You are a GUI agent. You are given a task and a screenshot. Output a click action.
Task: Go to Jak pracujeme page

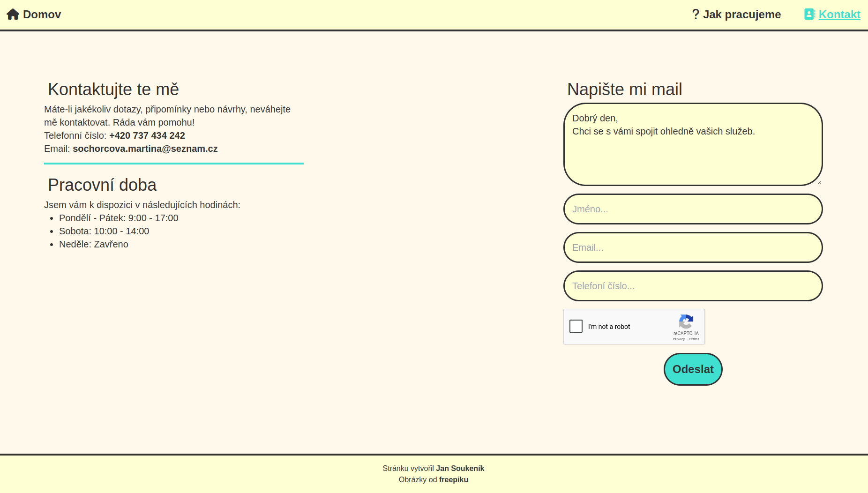pyautogui.click(x=741, y=15)
